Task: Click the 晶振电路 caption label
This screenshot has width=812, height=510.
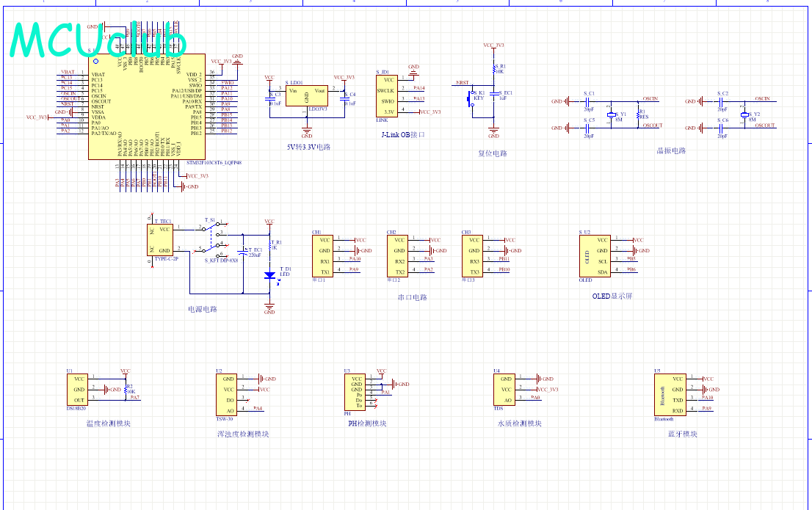Action: 670,150
